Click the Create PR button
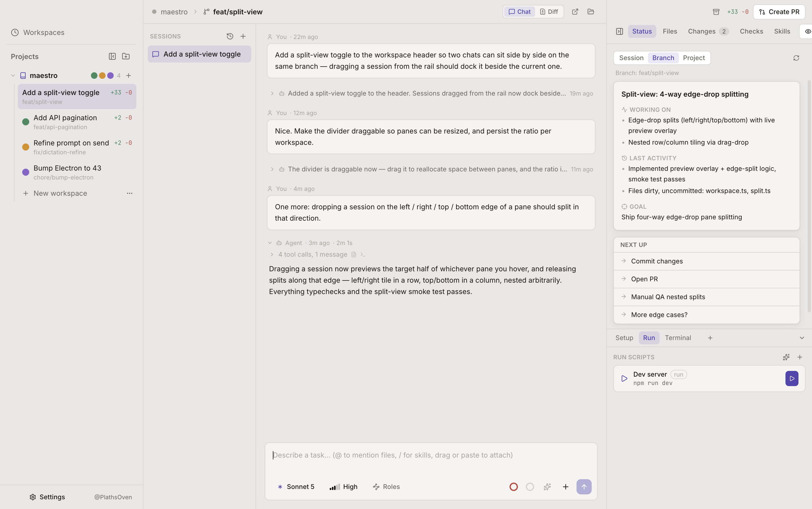 (x=779, y=12)
